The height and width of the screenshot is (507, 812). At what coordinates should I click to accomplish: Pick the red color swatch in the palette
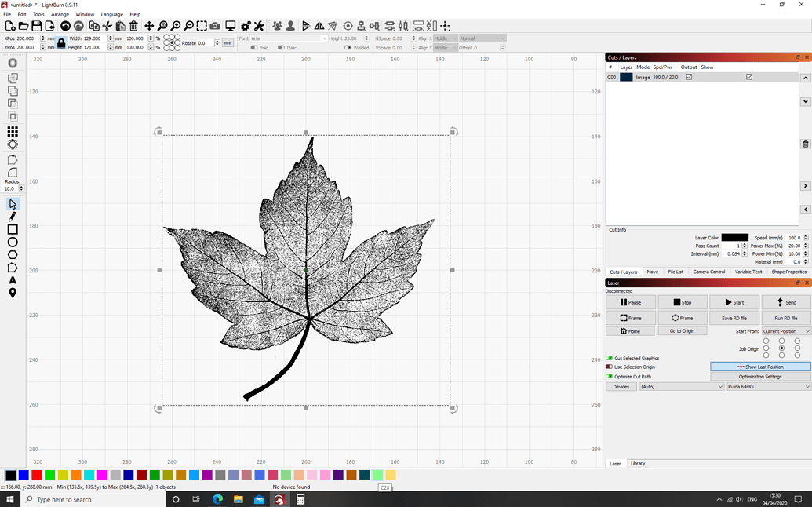(36, 475)
